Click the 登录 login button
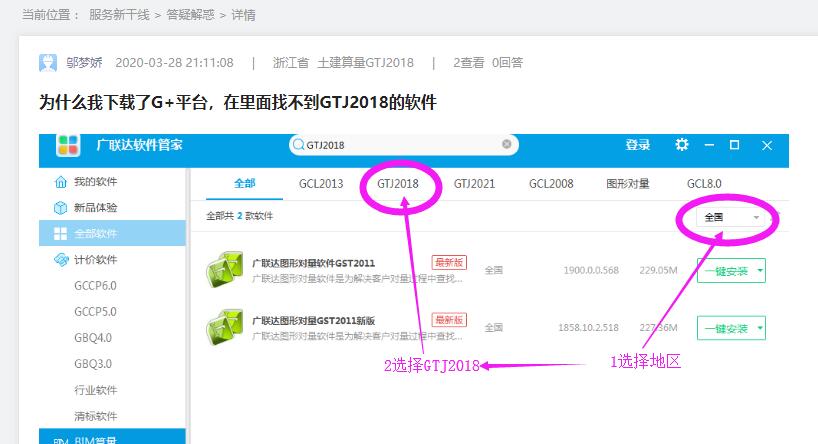The width and height of the screenshot is (818, 444). 637,145
